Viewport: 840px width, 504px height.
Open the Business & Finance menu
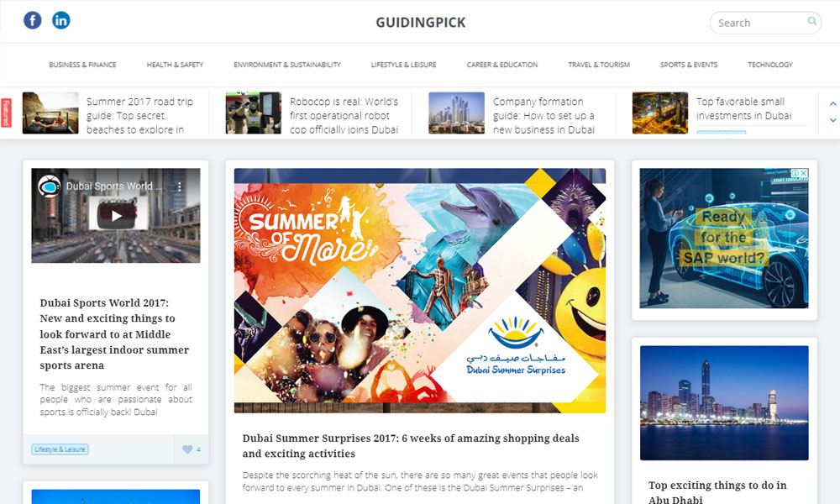pyautogui.click(x=82, y=65)
